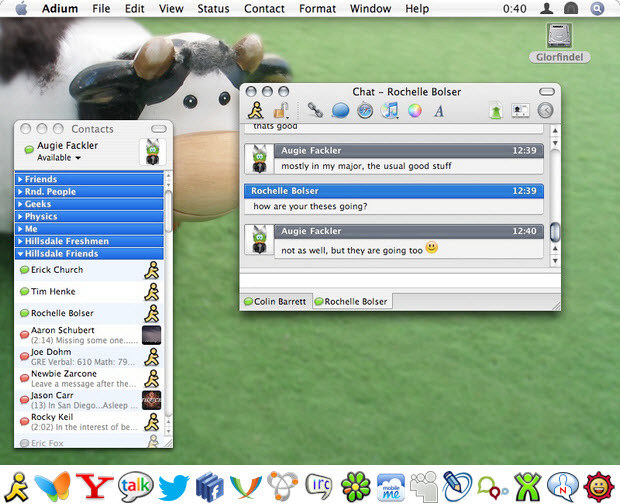Click the Contacts list scrollbar

168,211
